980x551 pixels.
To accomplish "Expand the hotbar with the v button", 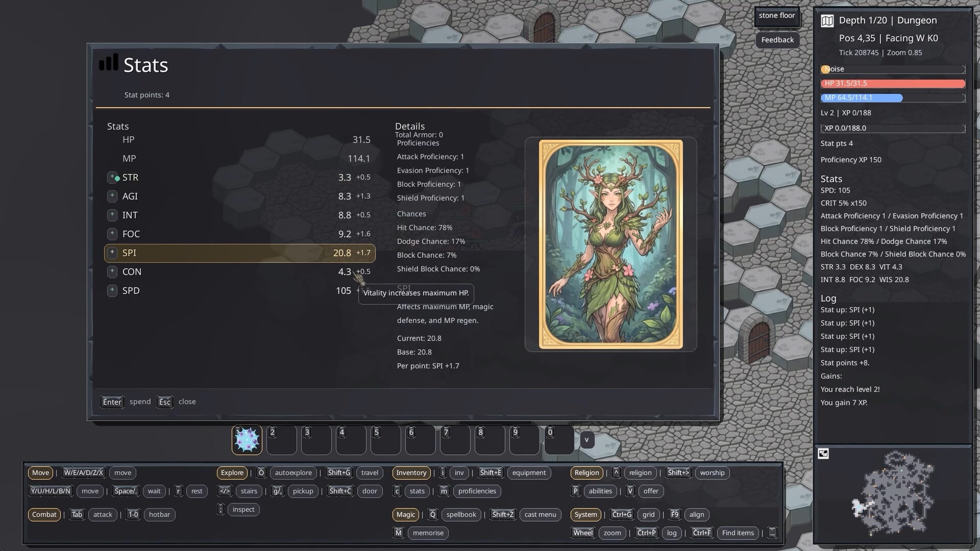I will pos(586,439).
